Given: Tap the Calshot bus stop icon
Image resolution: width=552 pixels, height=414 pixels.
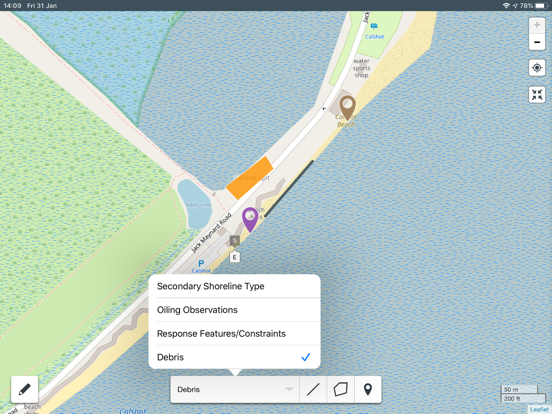Looking at the screenshot, I should pos(374,26).
